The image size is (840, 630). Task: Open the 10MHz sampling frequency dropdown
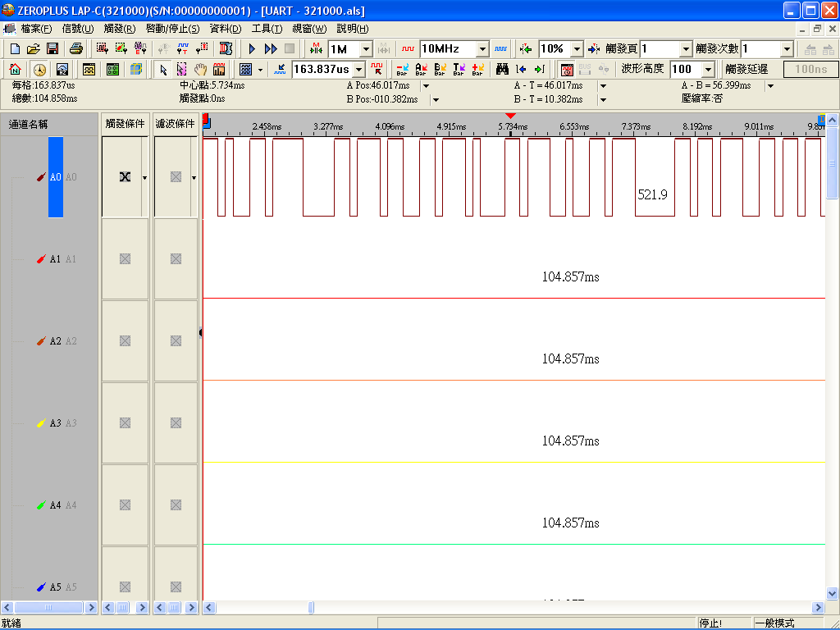coord(482,49)
